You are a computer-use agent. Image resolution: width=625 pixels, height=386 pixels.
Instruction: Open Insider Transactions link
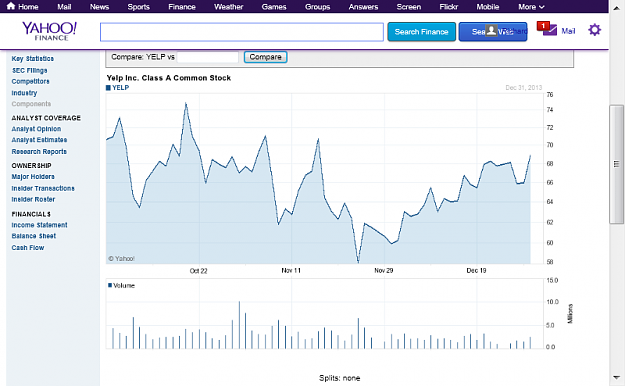pyautogui.click(x=43, y=188)
